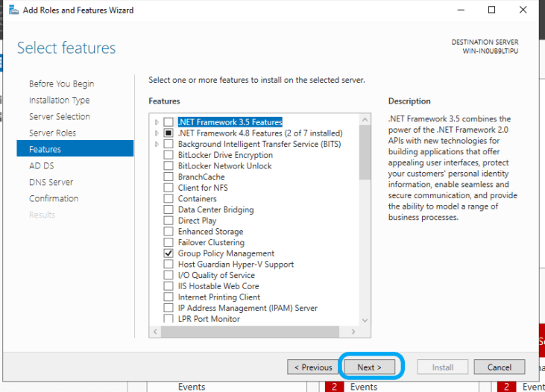Jump to Confirmation step
Screen dimensions: 545x392
tap(54, 198)
